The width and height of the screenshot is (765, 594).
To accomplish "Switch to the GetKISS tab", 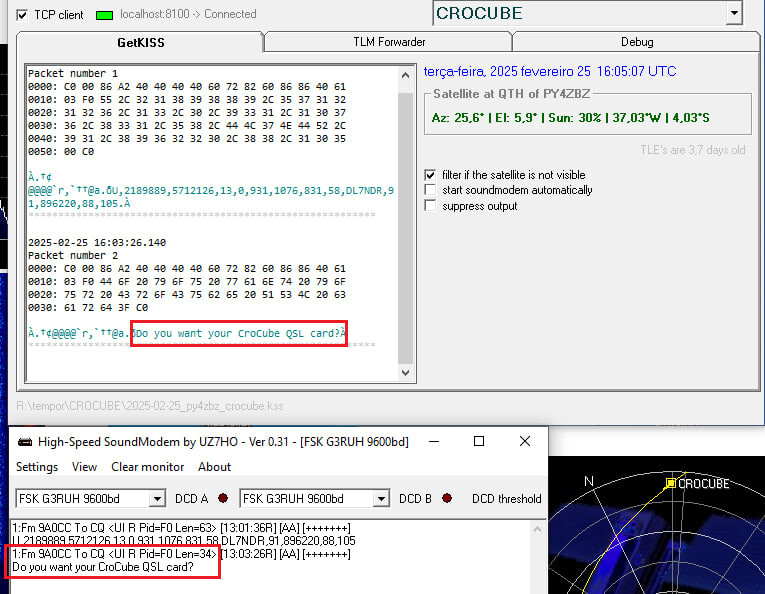I will pyautogui.click(x=141, y=42).
